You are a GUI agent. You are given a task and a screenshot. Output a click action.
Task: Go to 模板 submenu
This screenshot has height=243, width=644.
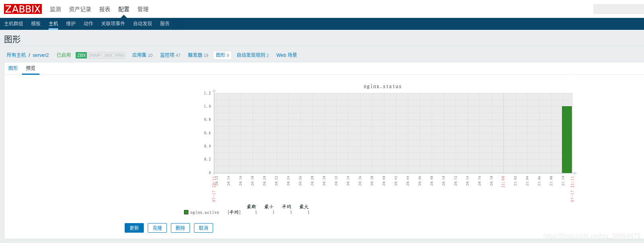click(x=36, y=24)
